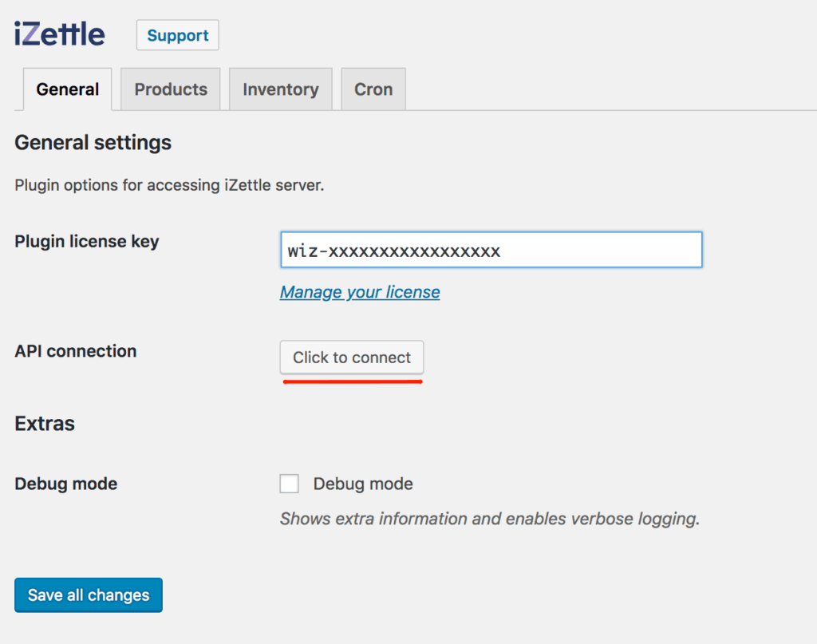This screenshot has width=817, height=644.
Task: Save all changes
Action: tap(89, 595)
